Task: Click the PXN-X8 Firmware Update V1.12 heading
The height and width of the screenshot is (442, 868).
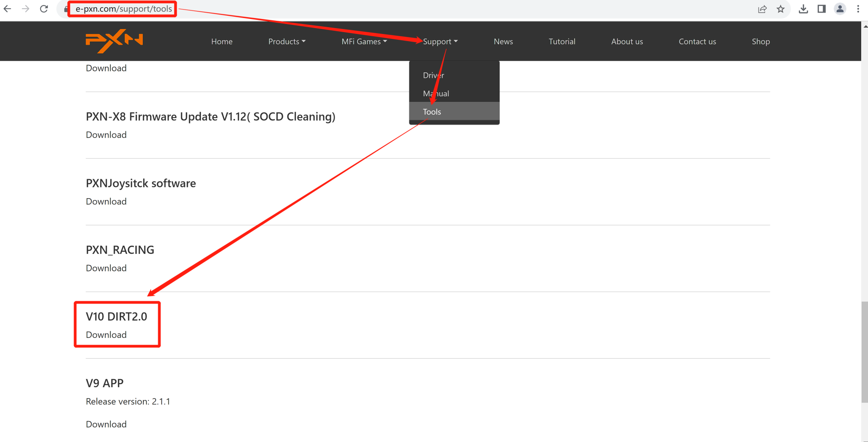Action: 211,117
